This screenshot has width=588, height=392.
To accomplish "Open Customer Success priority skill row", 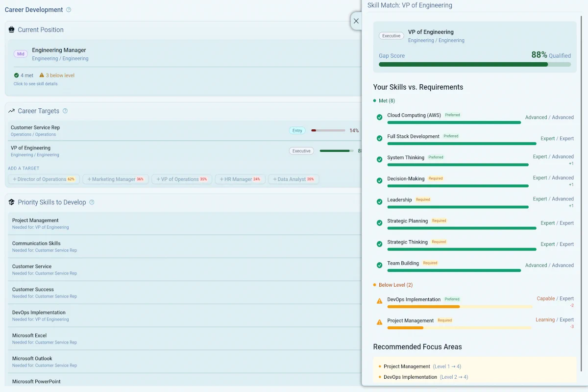I will [185, 293].
